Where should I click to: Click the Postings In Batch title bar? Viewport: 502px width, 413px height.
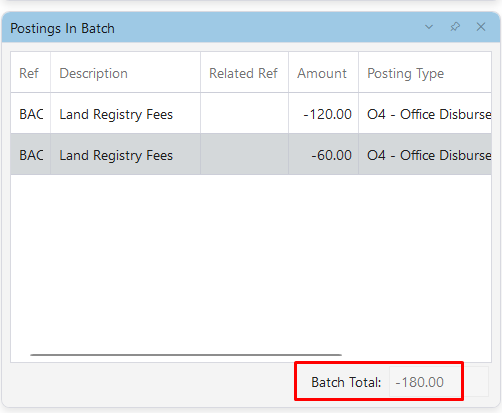[x=213, y=27]
